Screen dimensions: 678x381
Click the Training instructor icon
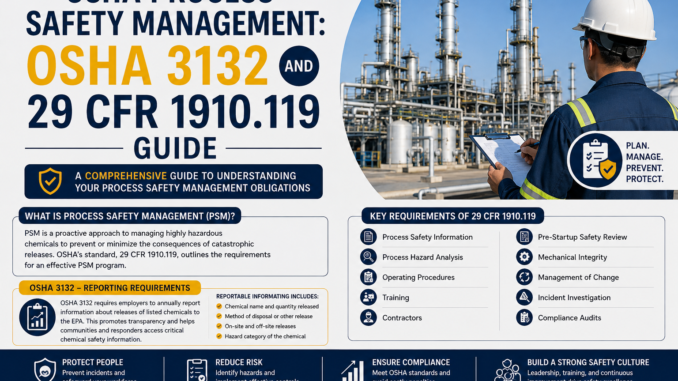(368, 298)
